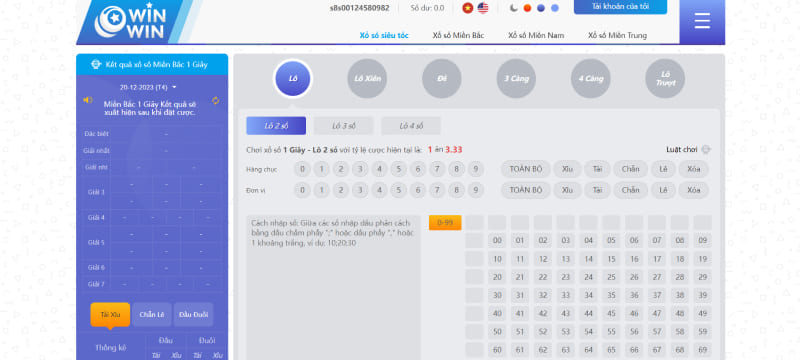Click the Số dư: 0.0 balance

[x=427, y=8]
